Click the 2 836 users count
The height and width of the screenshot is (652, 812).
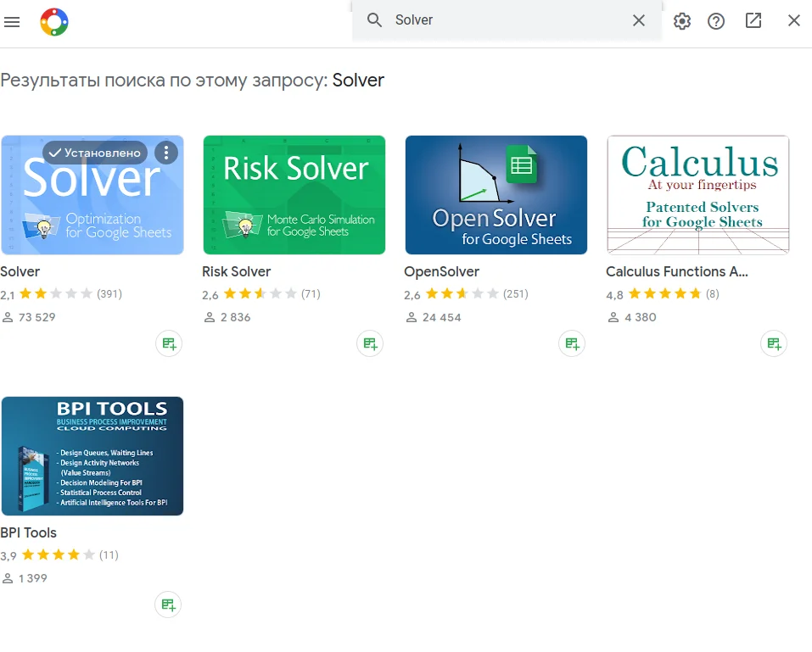[235, 317]
